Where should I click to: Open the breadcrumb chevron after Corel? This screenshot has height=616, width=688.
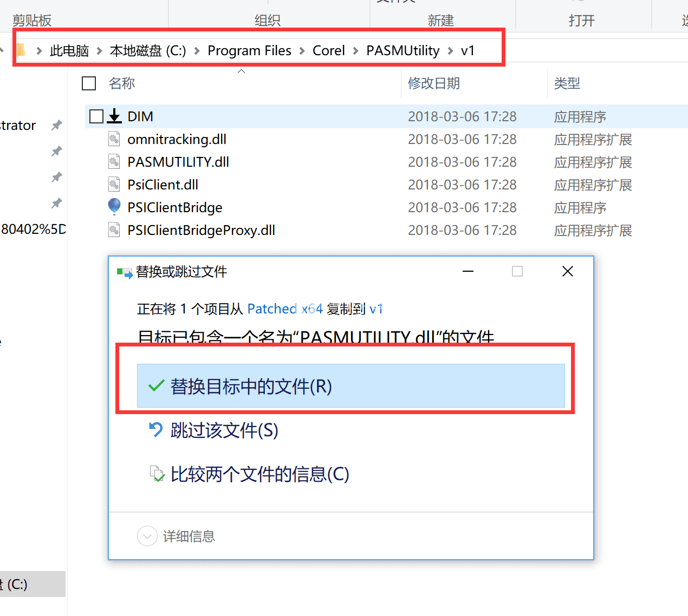coord(356,50)
